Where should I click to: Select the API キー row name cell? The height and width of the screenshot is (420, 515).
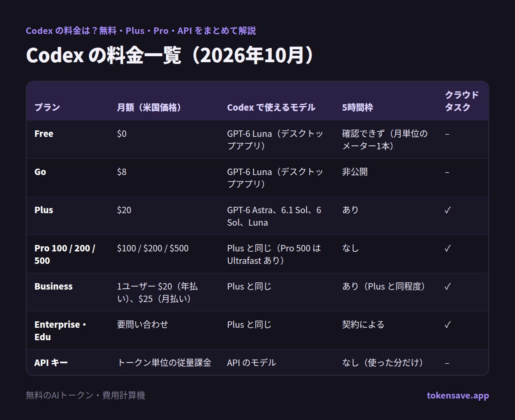[x=51, y=363]
